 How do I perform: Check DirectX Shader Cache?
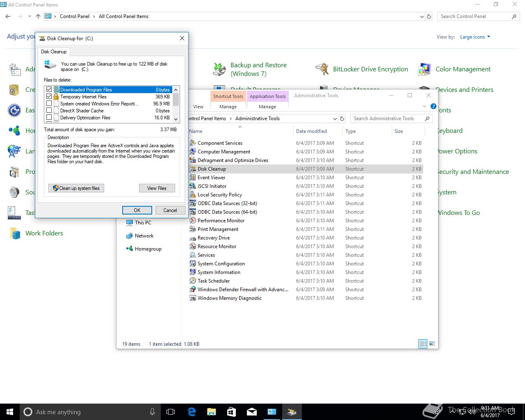click(x=49, y=110)
